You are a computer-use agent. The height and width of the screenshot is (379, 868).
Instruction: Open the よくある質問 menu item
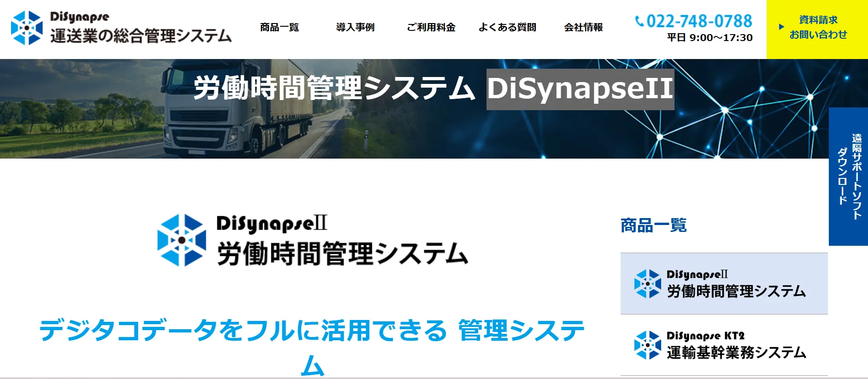pos(507,27)
